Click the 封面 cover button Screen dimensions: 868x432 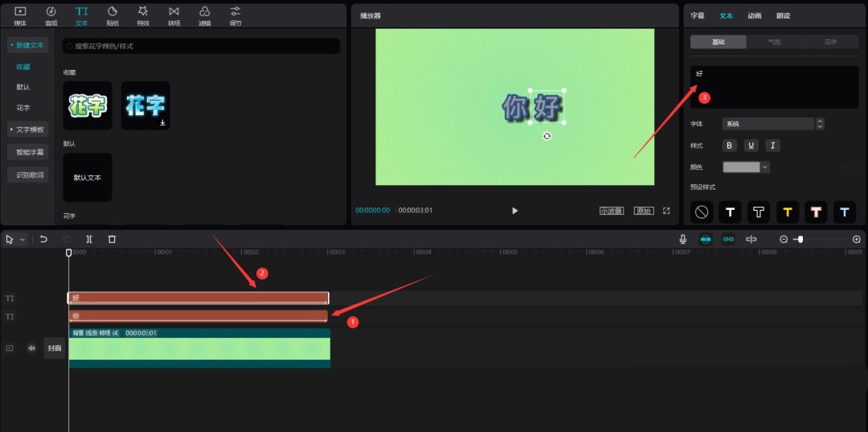tap(54, 348)
